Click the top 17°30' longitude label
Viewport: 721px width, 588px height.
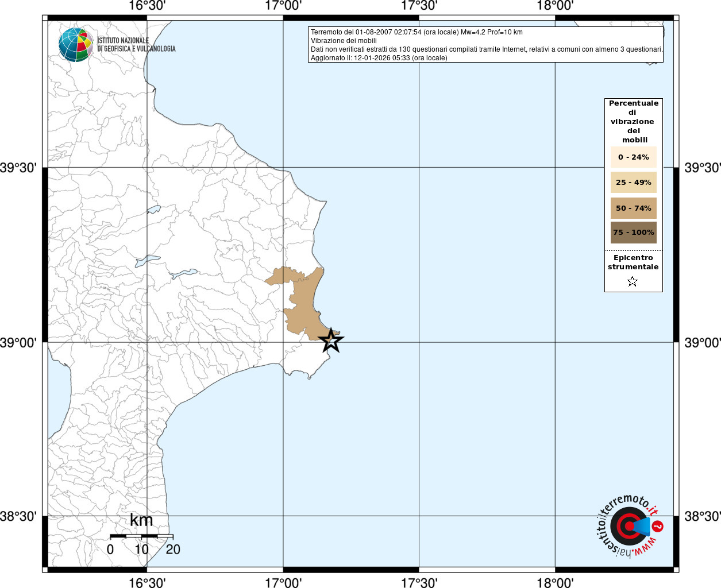click(x=419, y=6)
